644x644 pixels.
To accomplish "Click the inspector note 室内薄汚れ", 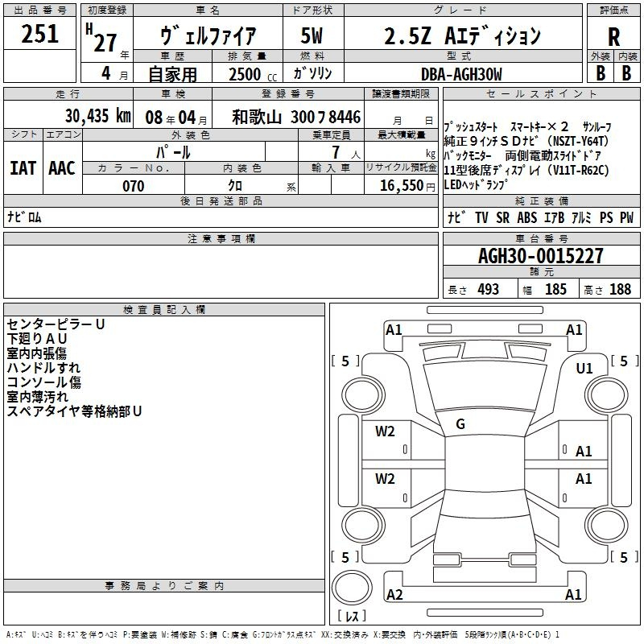I will [37, 396].
